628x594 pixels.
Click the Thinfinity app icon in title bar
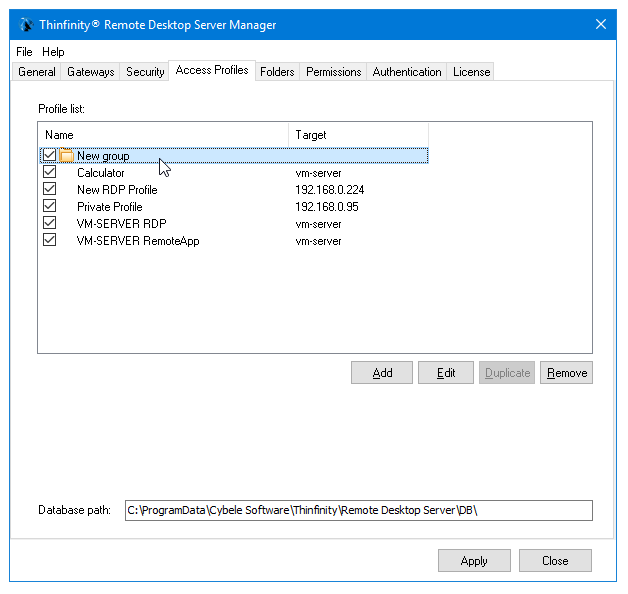(26, 25)
